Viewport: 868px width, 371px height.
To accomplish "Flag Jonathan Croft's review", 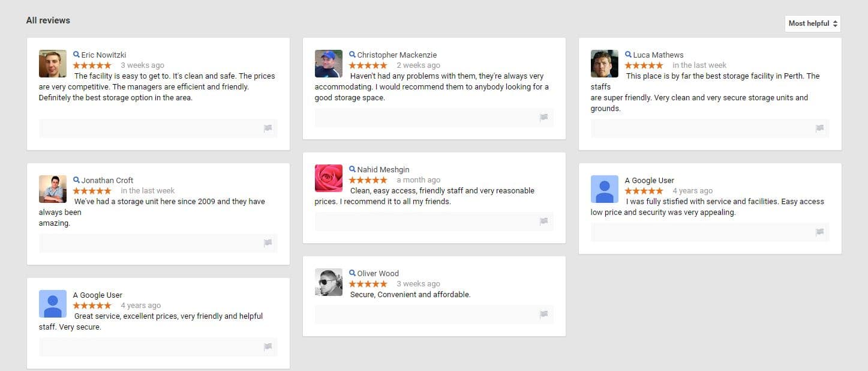I will 268,243.
